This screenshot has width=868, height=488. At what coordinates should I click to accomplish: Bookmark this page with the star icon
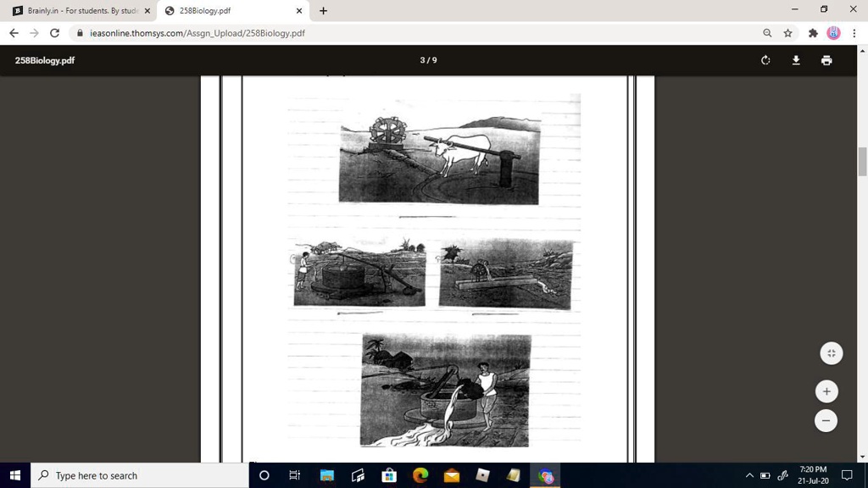coord(787,33)
